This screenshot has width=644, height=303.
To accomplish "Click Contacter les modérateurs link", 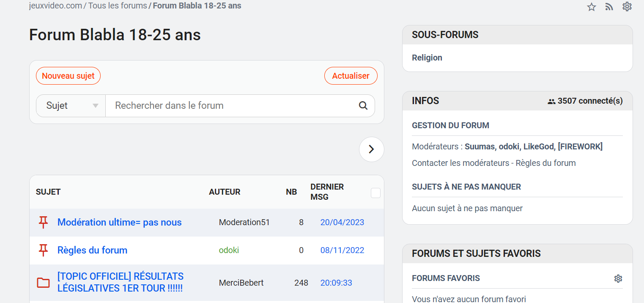I will coord(460,163).
